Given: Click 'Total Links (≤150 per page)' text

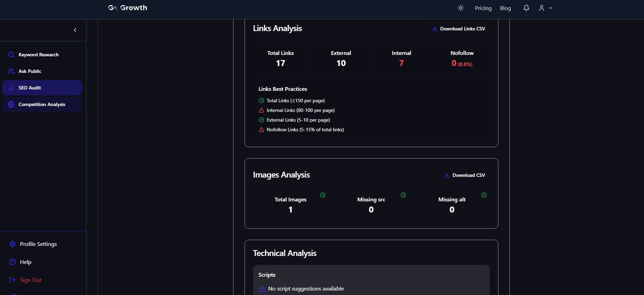Looking at the screenshot, I should click(x=296, y=101).
